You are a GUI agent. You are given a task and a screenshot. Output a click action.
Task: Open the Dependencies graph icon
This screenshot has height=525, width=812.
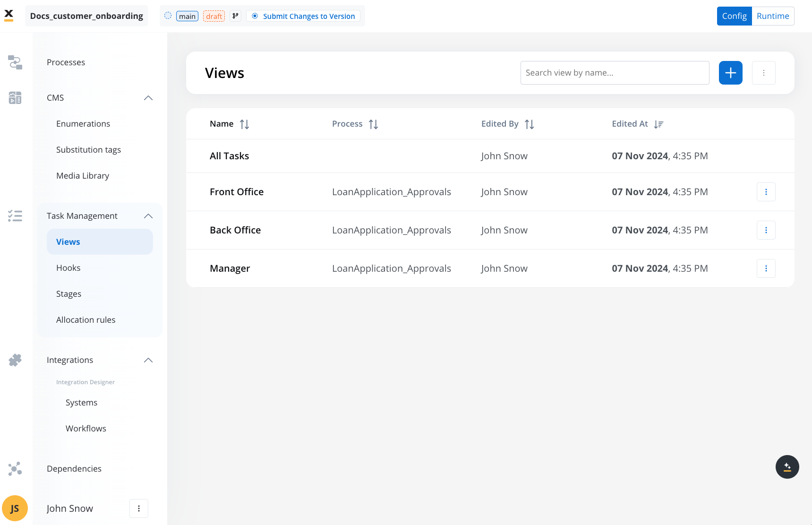click(x=15, y=469)
